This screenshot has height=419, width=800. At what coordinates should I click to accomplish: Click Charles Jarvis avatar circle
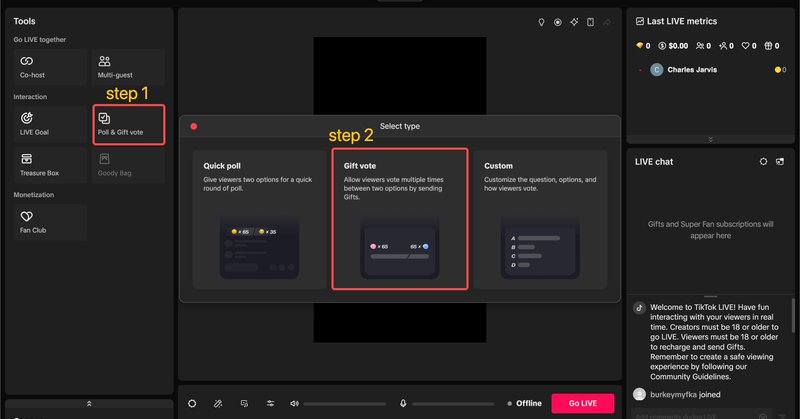click(657, 69)
